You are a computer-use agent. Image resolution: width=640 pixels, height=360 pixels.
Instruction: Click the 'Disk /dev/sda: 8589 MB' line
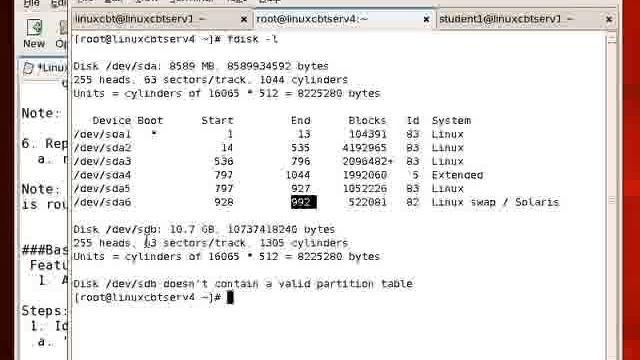201,66
